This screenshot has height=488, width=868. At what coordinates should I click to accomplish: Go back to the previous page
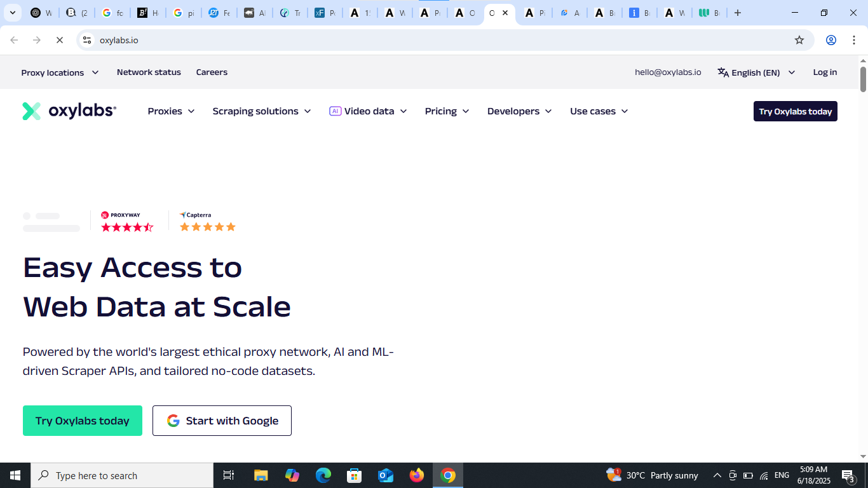pos(14,40)
